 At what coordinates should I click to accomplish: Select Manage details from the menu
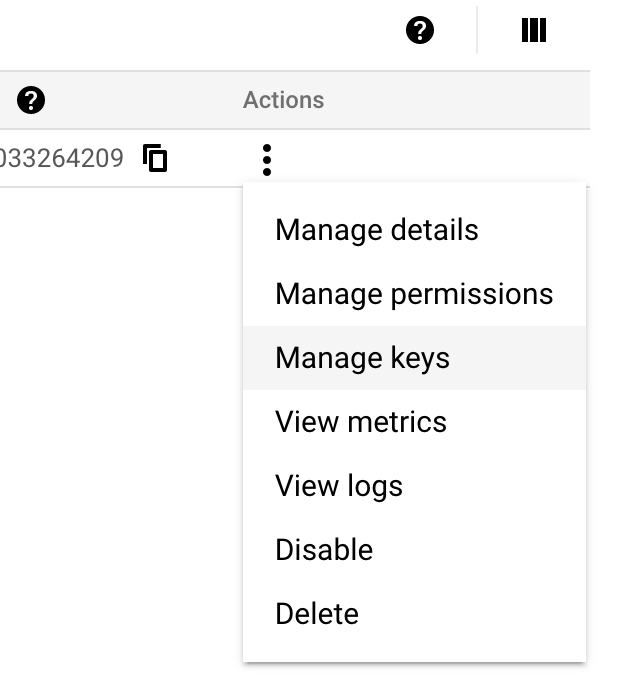376,230
